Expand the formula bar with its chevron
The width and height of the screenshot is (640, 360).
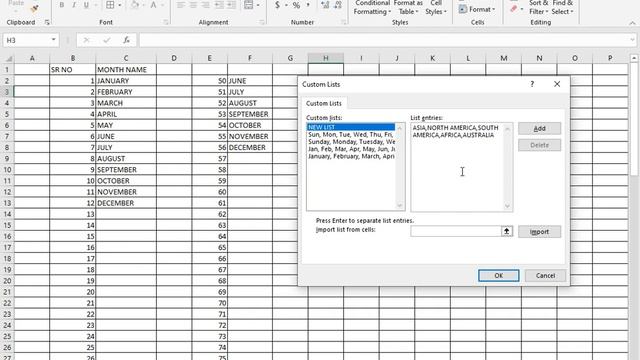pos(632,40)
